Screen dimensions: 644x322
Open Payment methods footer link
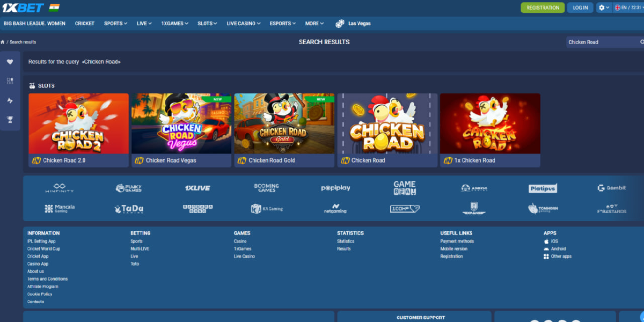457,241
